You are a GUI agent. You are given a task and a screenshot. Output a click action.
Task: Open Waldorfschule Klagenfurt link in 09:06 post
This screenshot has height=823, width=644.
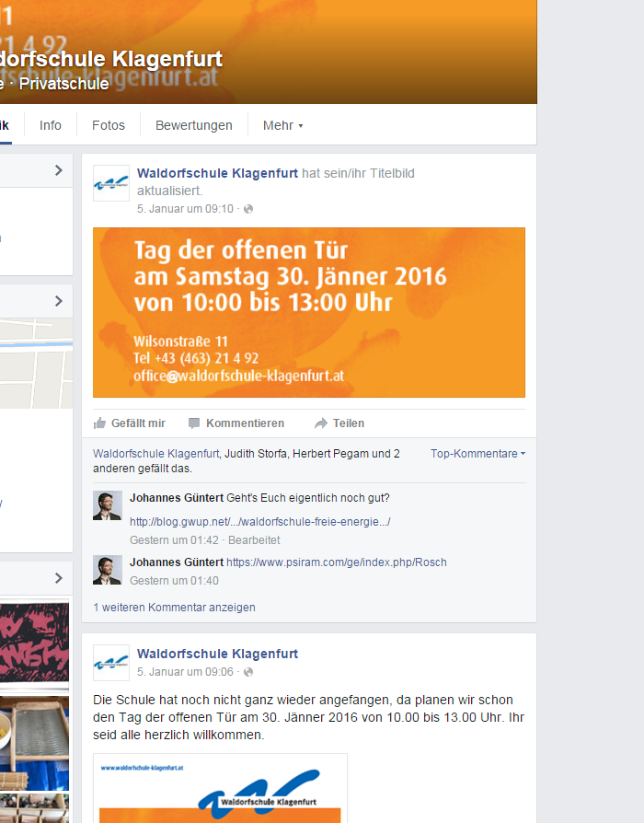pos(217,654)
